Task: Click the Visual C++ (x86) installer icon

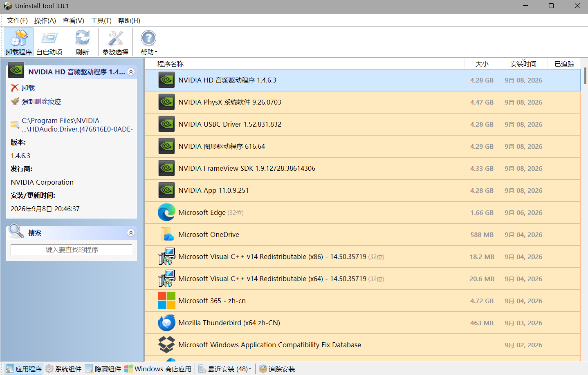Action: [166, 257]
